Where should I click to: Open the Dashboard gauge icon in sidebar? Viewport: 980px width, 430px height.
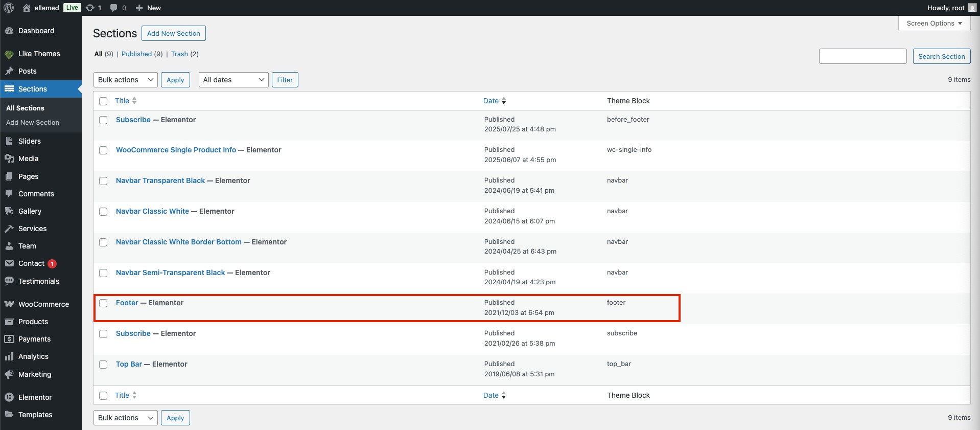coord(9,31)
